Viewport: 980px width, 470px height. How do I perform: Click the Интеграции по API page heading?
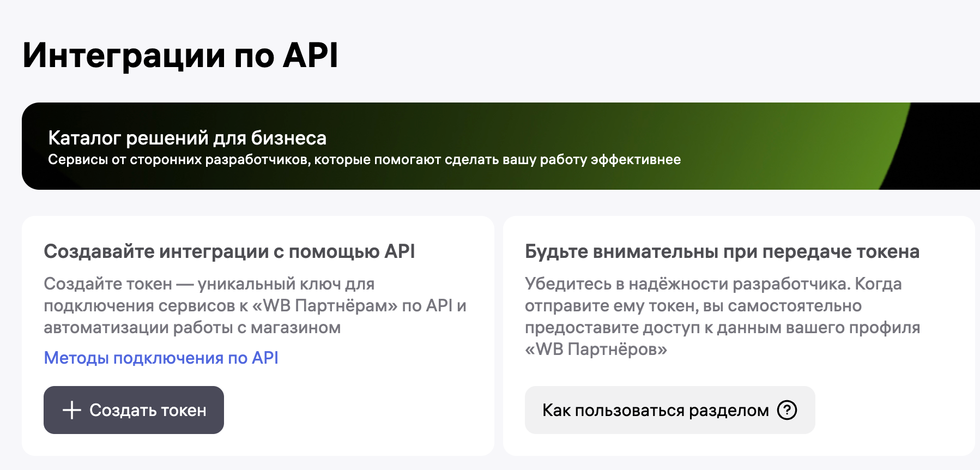[x=180, y=55]
